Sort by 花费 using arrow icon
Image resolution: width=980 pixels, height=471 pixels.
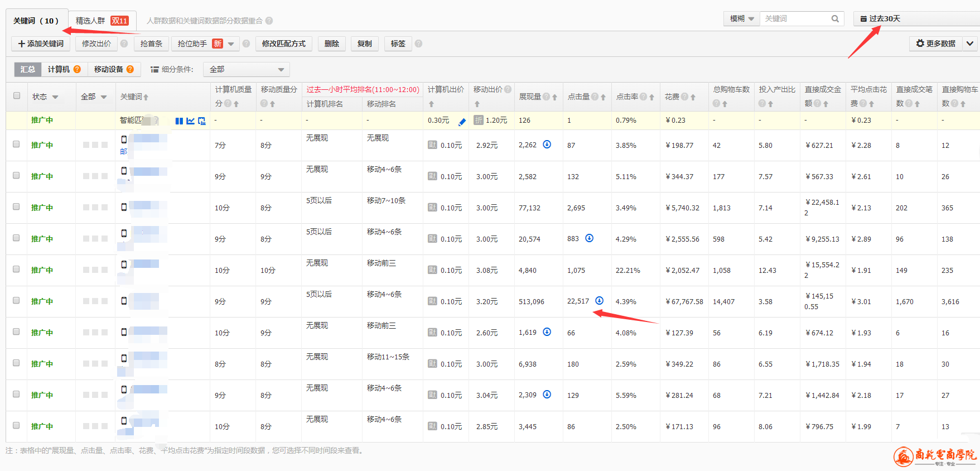point(693,97)
